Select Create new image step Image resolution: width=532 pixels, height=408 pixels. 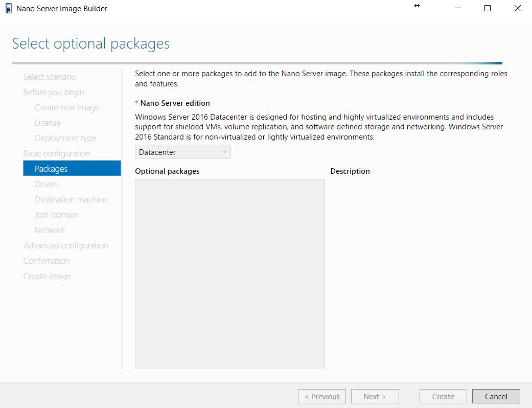[67, 107]
